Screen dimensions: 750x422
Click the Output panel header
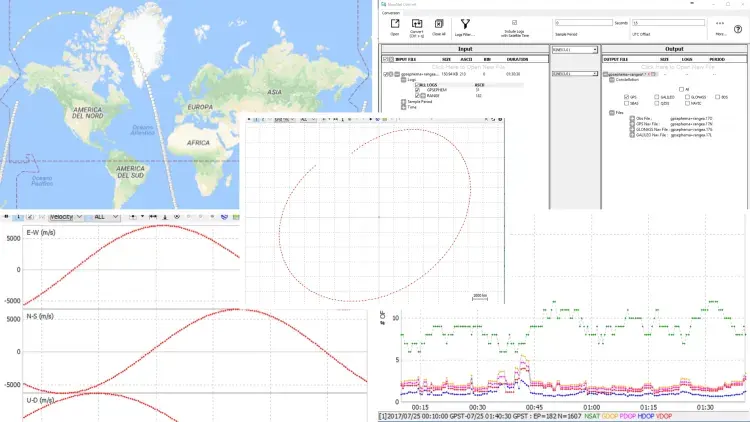[674, 49]
